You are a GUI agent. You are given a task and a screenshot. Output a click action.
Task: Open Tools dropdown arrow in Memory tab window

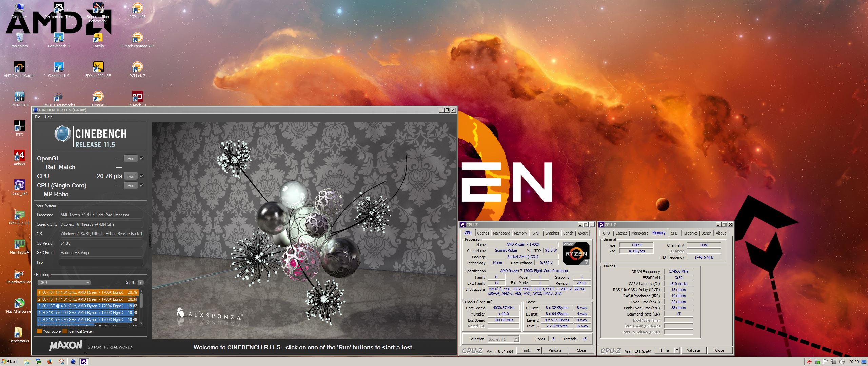677,350
